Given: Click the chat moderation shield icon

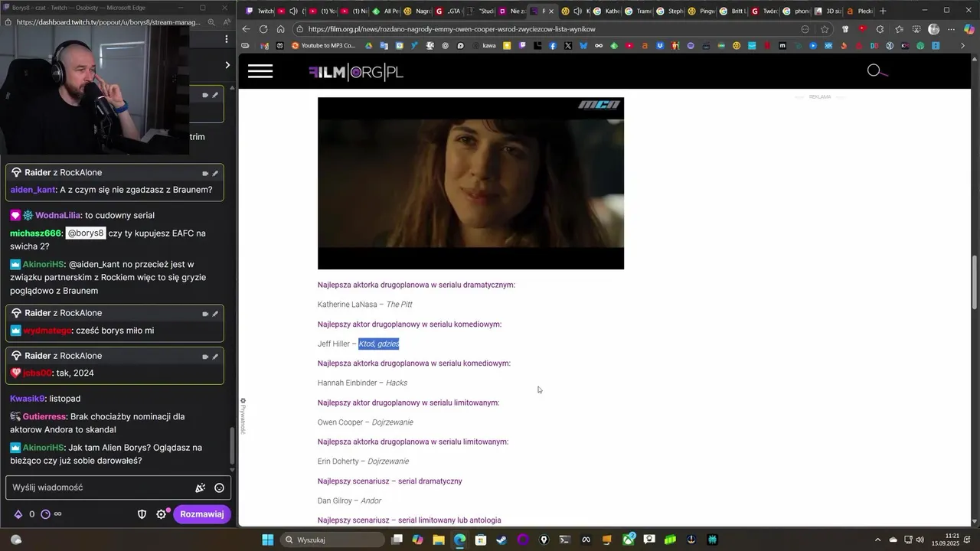Looking at the screenshot, I should pyautogui.click(x=142, y=514).
